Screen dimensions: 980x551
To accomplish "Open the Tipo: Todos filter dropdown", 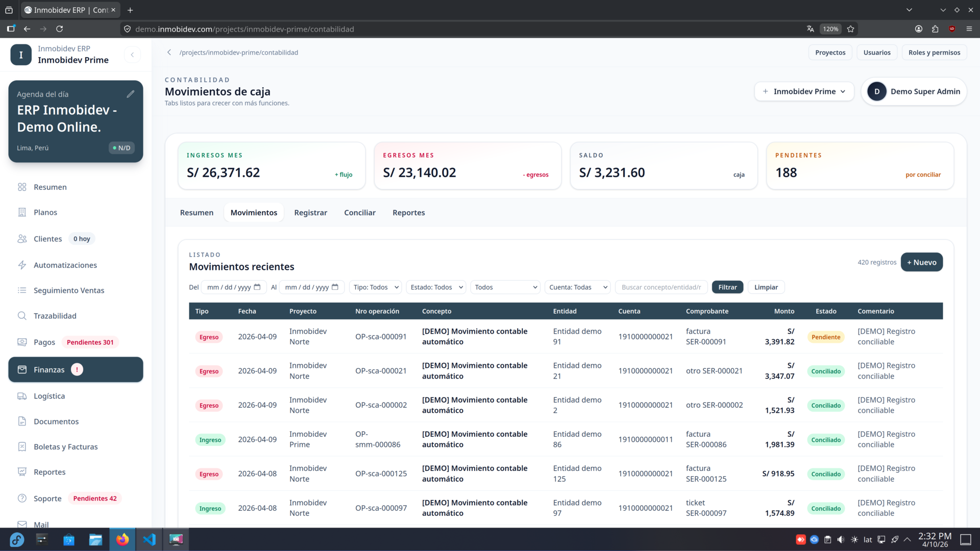I will [x=375, y=287].
